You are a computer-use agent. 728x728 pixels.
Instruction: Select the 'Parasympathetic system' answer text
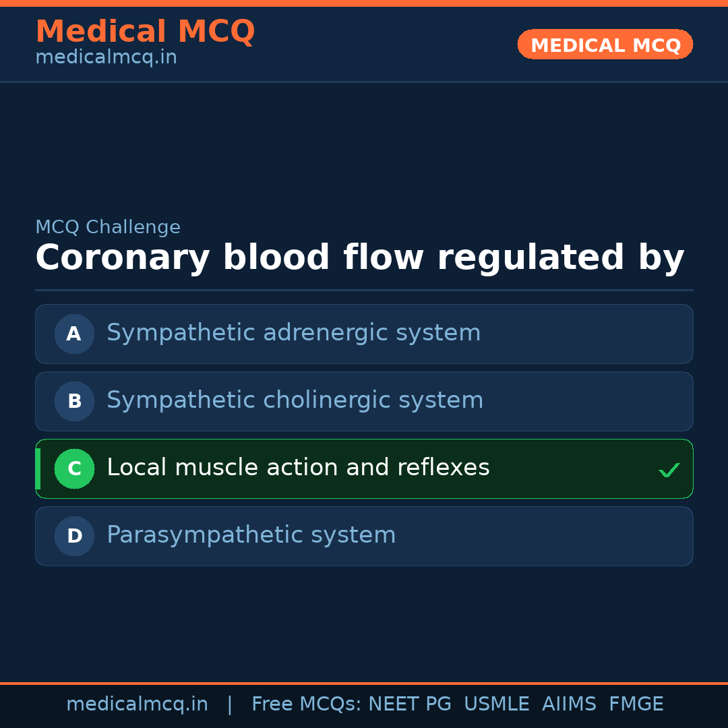(x=251, y=535)
